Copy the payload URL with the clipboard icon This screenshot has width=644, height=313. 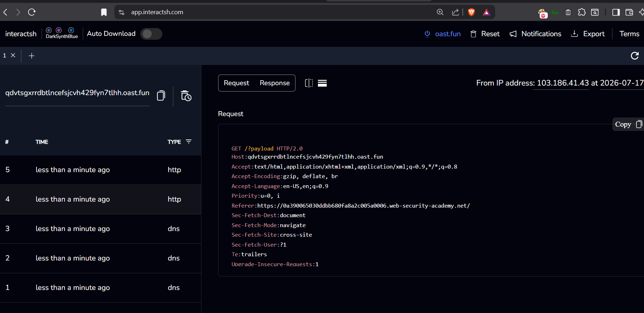tap(161, 96)
